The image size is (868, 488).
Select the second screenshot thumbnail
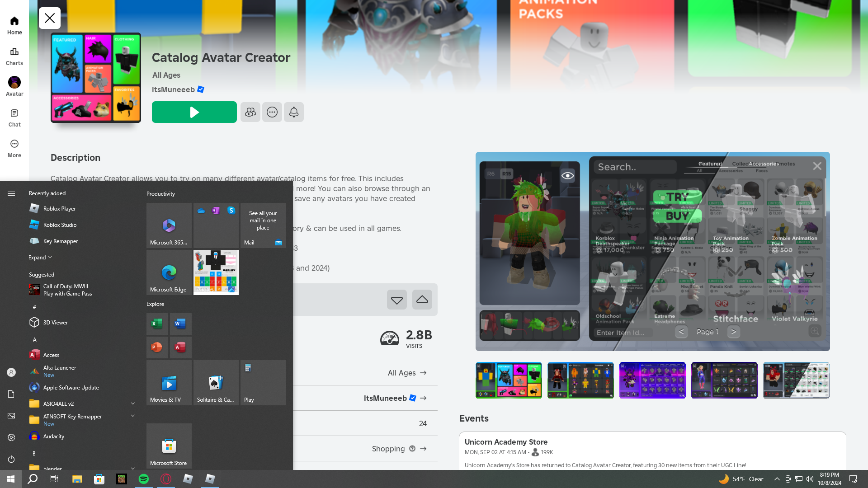point(580,380)
